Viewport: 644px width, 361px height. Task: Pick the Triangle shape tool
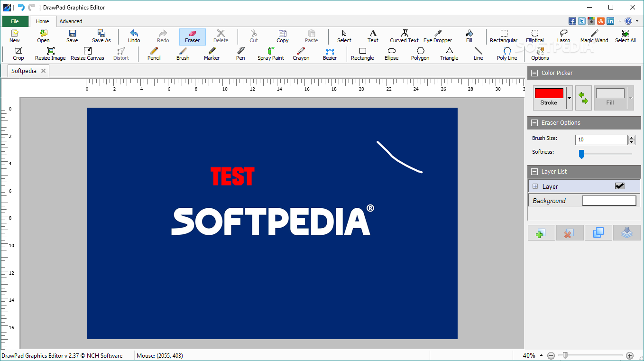pyautogui.click(x=449, y=54)
